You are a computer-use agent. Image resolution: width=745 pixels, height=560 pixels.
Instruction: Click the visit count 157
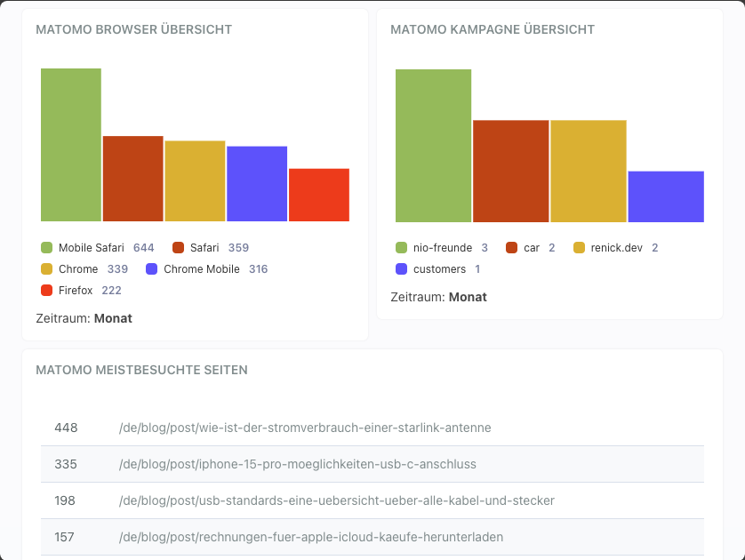pyautogui.click(x=64, y=537)
